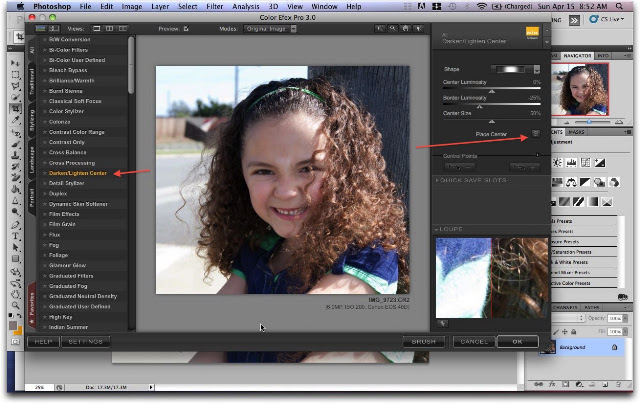Select the Pen tool in Photoshop toolbar

tap(16, 224)
